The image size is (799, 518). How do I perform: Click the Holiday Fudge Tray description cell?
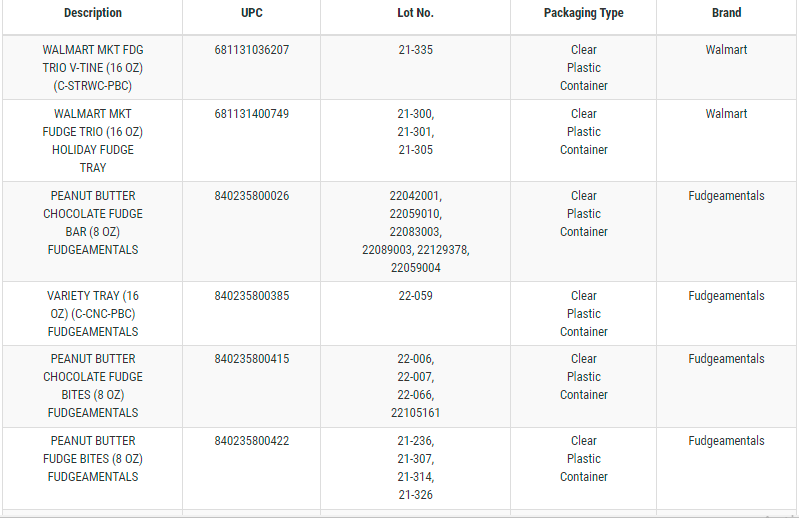point(93,141)
